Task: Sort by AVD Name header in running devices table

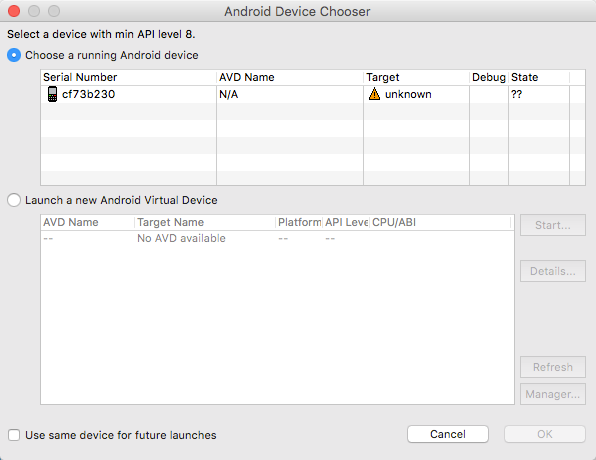Action: [x=290, y=77]
